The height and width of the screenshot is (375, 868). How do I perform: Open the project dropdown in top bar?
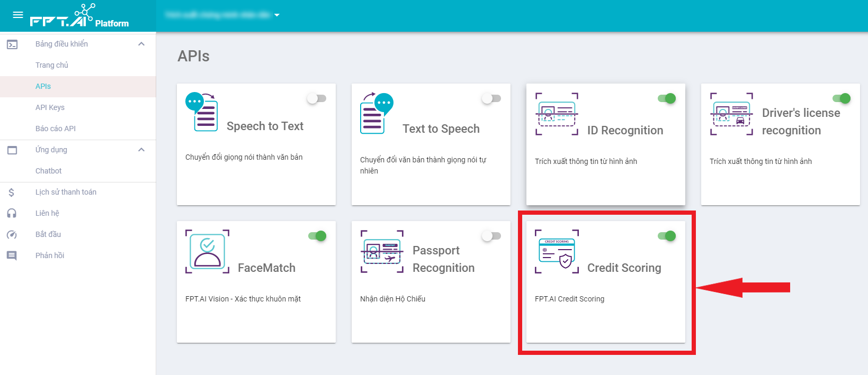pyautogui.click(x=222, y=15)
